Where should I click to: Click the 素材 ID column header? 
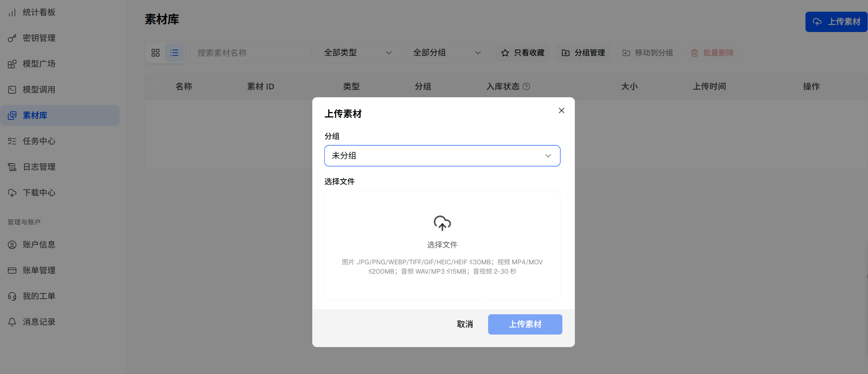click(261, 87)
